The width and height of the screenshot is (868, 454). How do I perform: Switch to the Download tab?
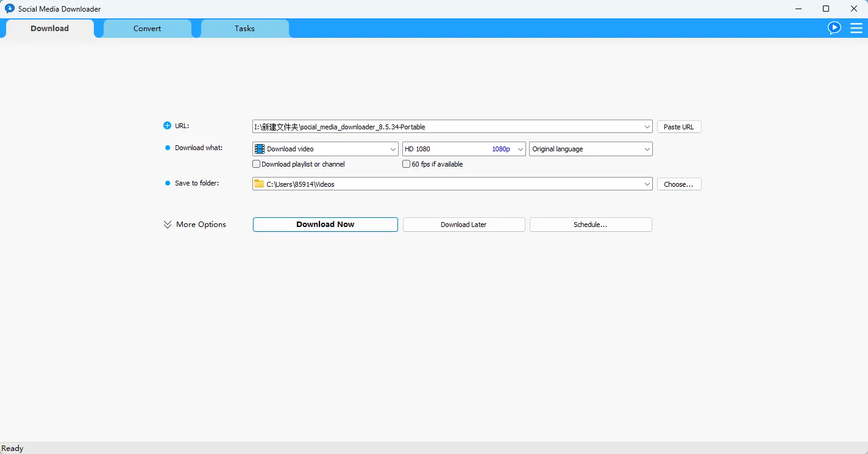coord(50,29)
